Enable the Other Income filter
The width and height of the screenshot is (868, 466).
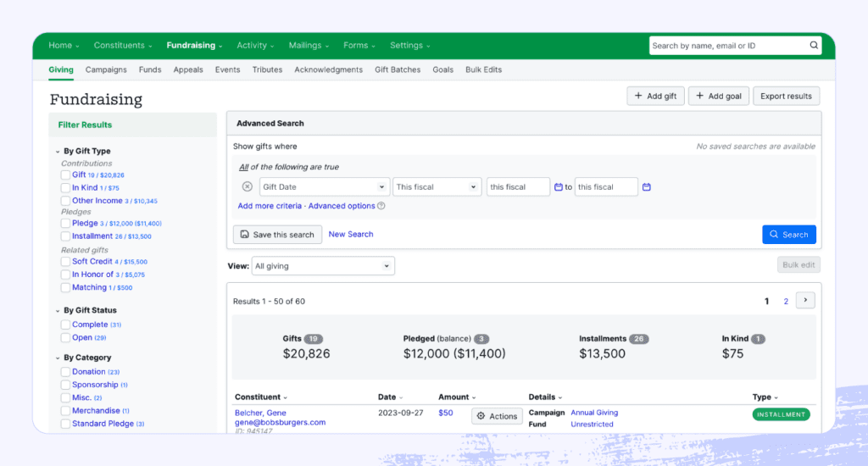(65, 201)
